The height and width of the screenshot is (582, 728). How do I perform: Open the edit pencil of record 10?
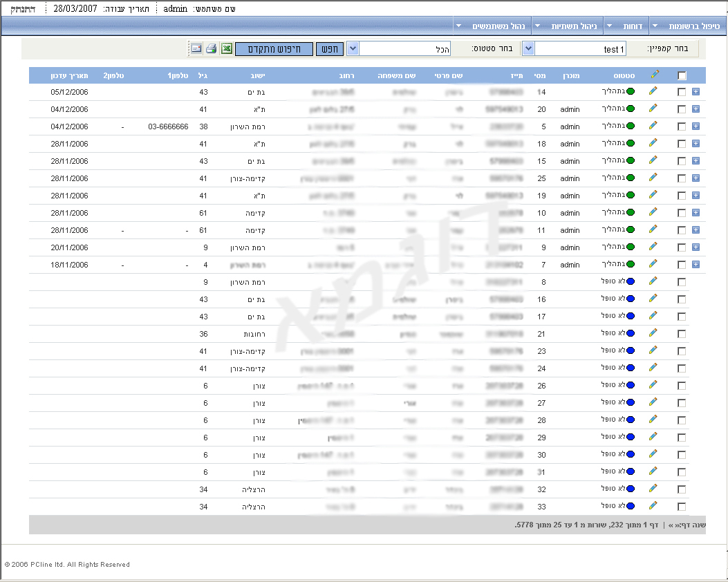(x=653, y=212)
